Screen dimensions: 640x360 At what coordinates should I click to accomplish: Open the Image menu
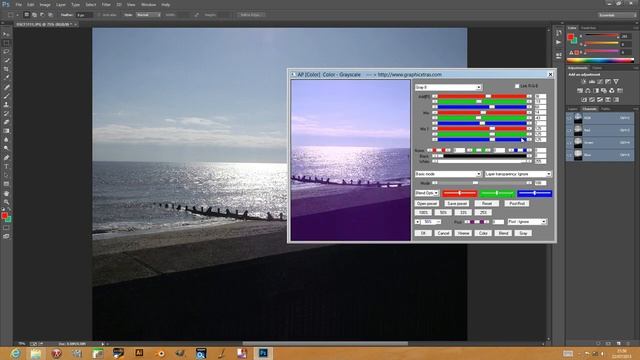(x=45, y=4)
